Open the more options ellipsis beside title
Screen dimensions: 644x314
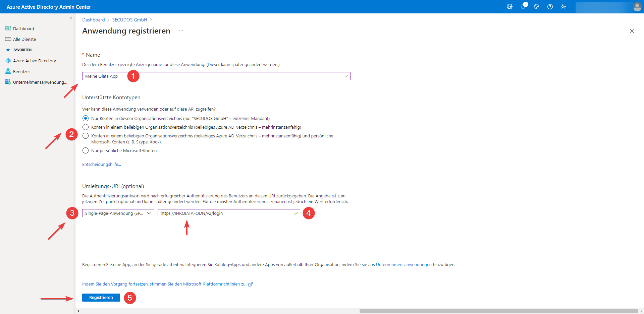click(181, 31)
